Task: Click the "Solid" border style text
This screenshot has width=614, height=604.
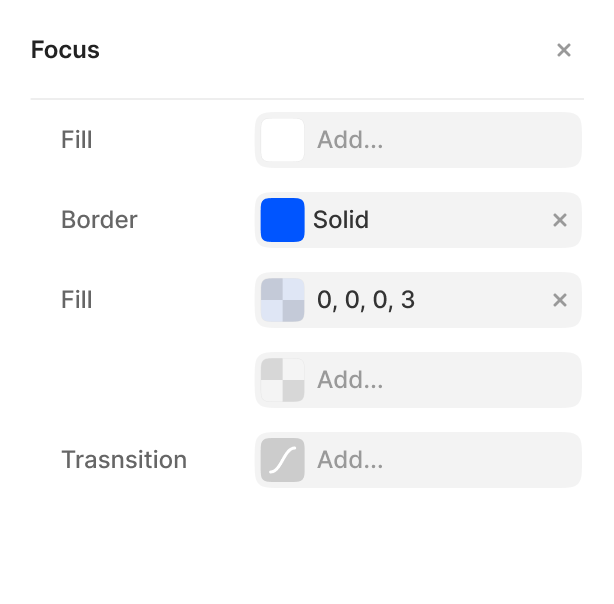Action: point(341,220)
